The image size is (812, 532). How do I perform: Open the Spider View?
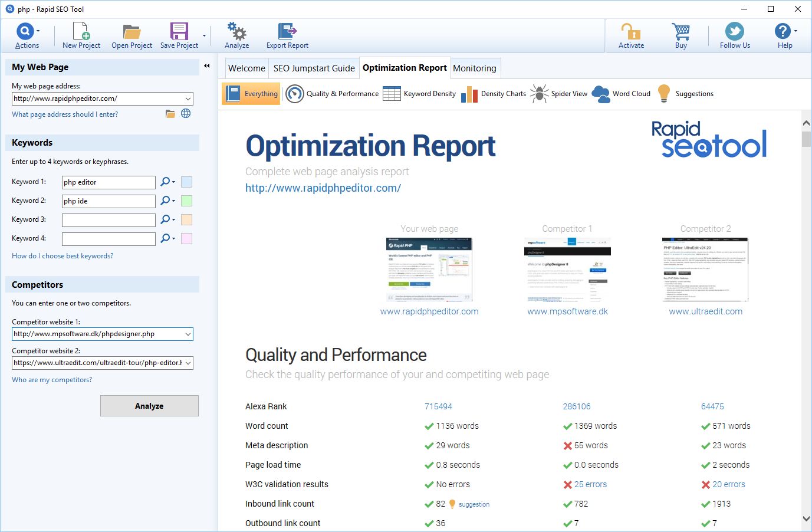click(558, 94)
